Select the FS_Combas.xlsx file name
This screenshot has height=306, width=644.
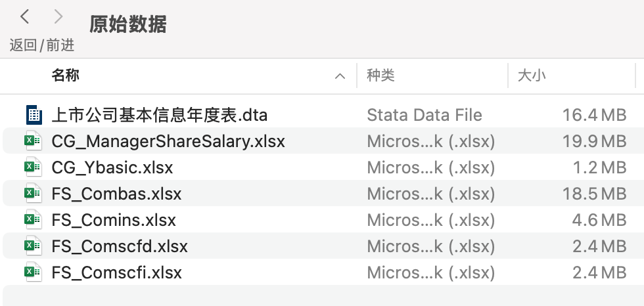click(116, 194)
